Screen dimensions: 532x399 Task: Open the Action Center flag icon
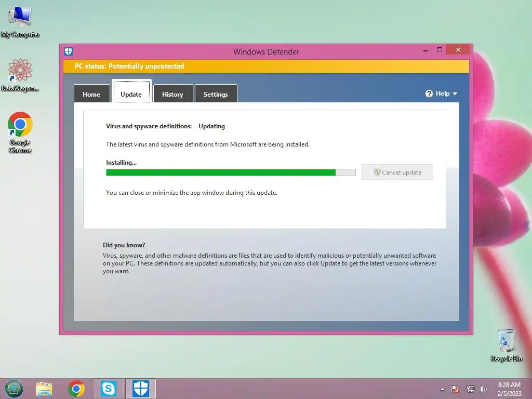455,389
